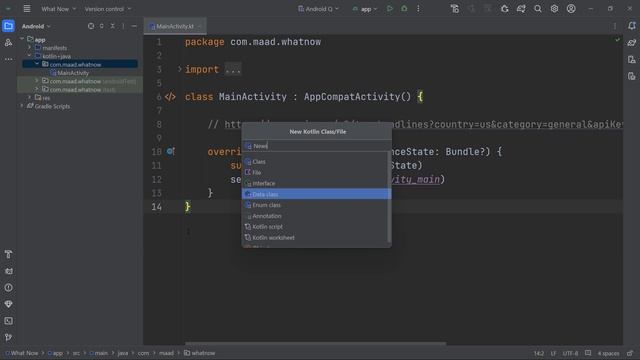Image resolution: width=640 pixels, height=360 pixels.
Task: Open Search Everywhere magnifier
Action: (x=538, y=9)
